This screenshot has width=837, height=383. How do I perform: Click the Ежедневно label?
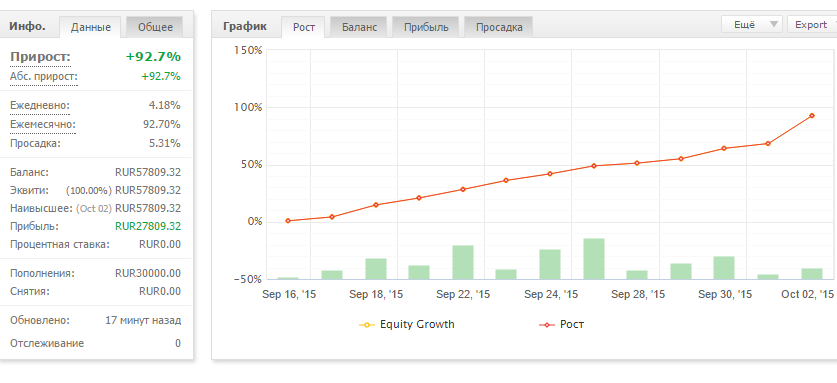40,106
